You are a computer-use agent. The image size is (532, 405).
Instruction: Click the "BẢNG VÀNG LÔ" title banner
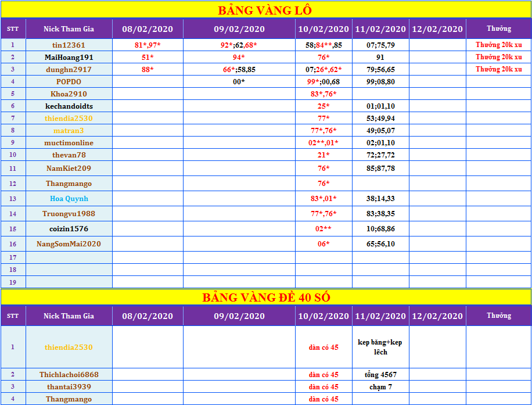pos(265,10)
